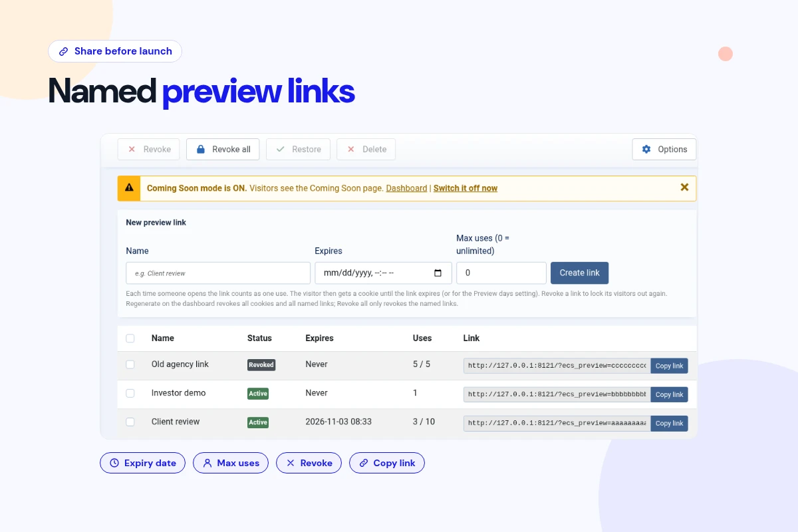Click the X icon on Delete button
This screenshot has width=798, height=532.
350,150
